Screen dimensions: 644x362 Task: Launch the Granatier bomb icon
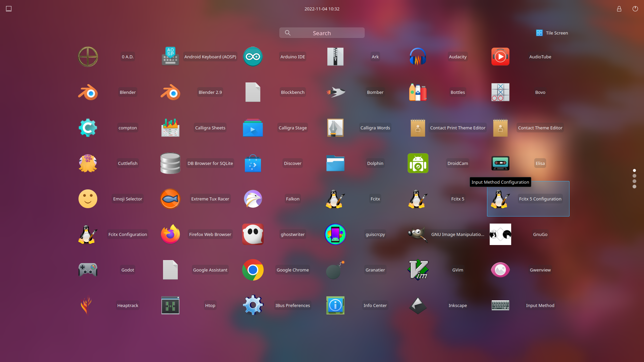335,270
